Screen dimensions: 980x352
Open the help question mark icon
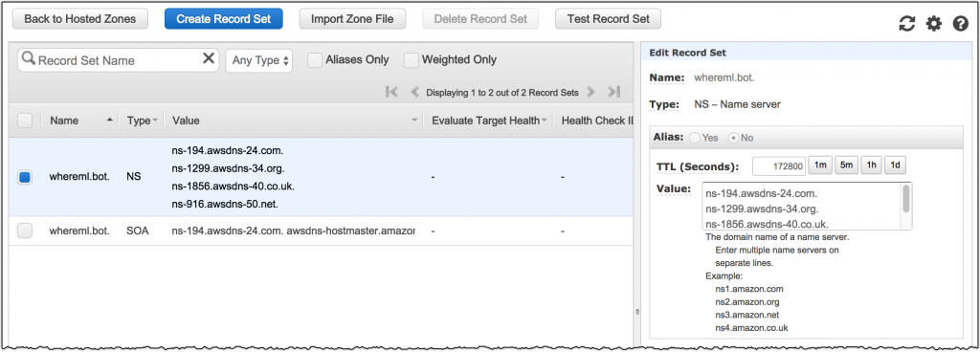960,24
